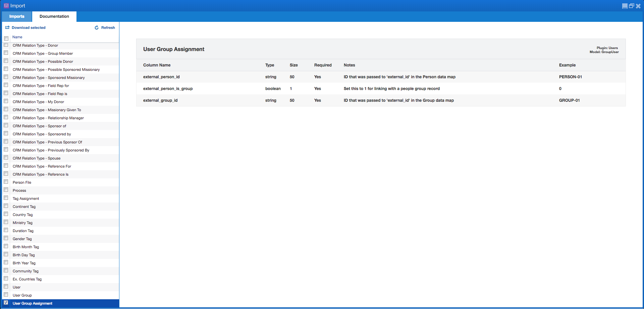Check the CRM Relation Type - Group Member box
644x309 pixels.
(x=6, y=53)
